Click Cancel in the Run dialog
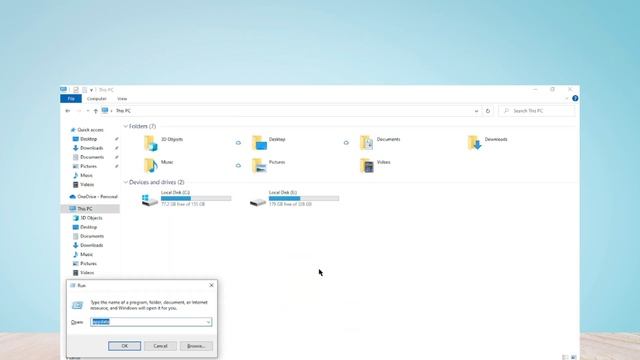The image size is (640, 360). 160,346
